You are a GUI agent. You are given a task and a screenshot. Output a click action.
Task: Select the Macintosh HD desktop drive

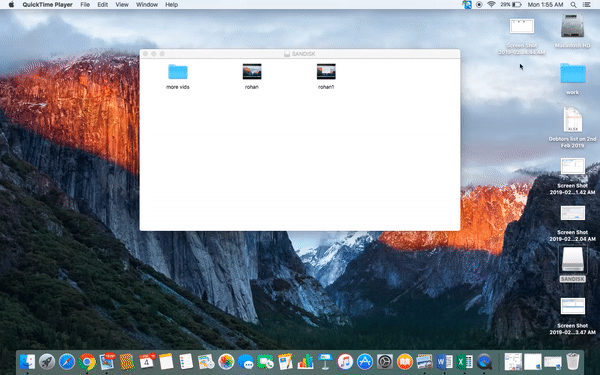[572, 26]
